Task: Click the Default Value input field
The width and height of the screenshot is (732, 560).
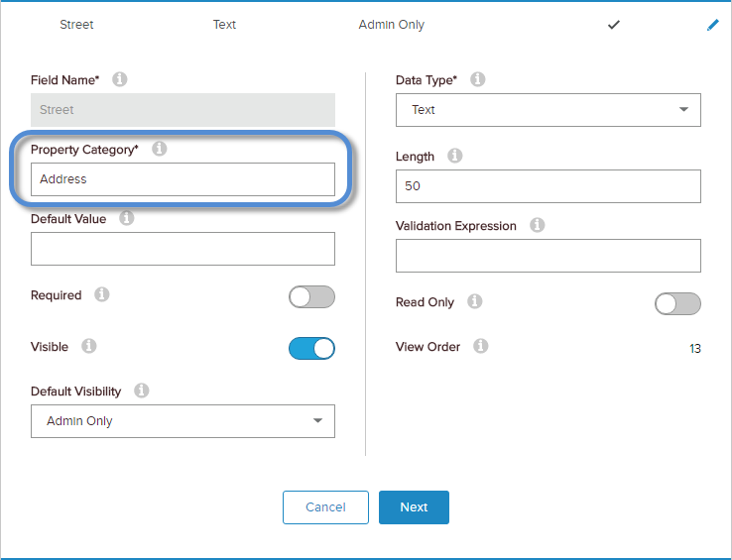Action: (183, 249)
